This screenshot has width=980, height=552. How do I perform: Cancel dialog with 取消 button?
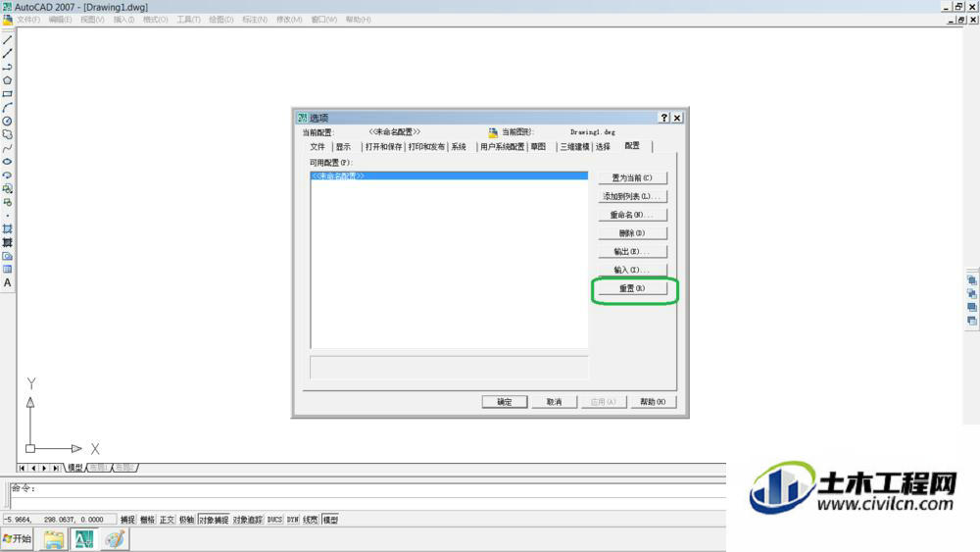(554, 402)
